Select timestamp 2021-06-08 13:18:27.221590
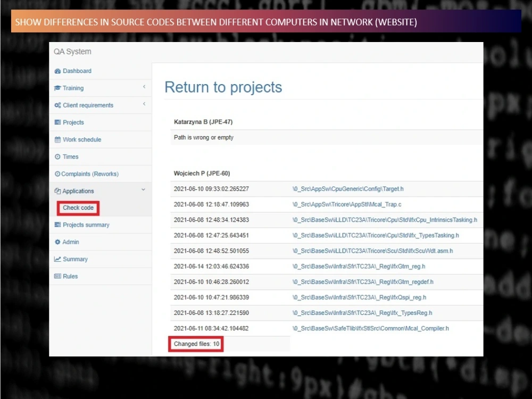Screen dimensions: 532x399 tap(211, 313)
